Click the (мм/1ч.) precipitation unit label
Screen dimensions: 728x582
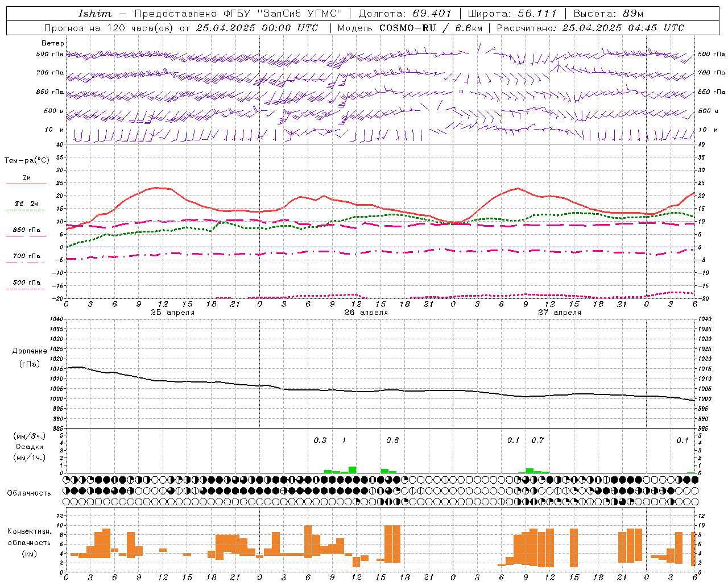click(29, 458)
